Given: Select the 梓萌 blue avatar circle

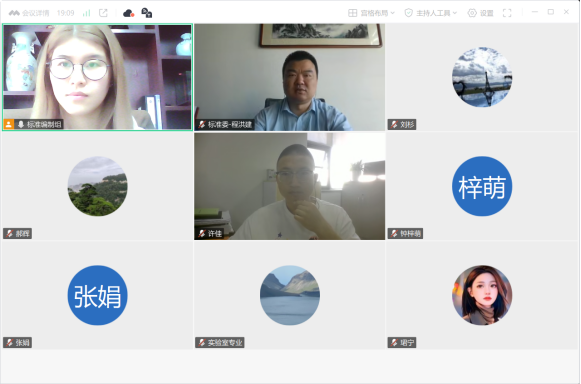Looking at the screenshot, I should [482, 186].
